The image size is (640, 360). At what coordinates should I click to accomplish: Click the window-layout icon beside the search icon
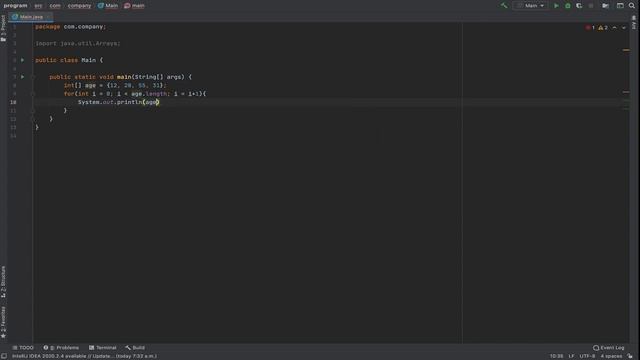pyautogui.click(x=620, y=6)
